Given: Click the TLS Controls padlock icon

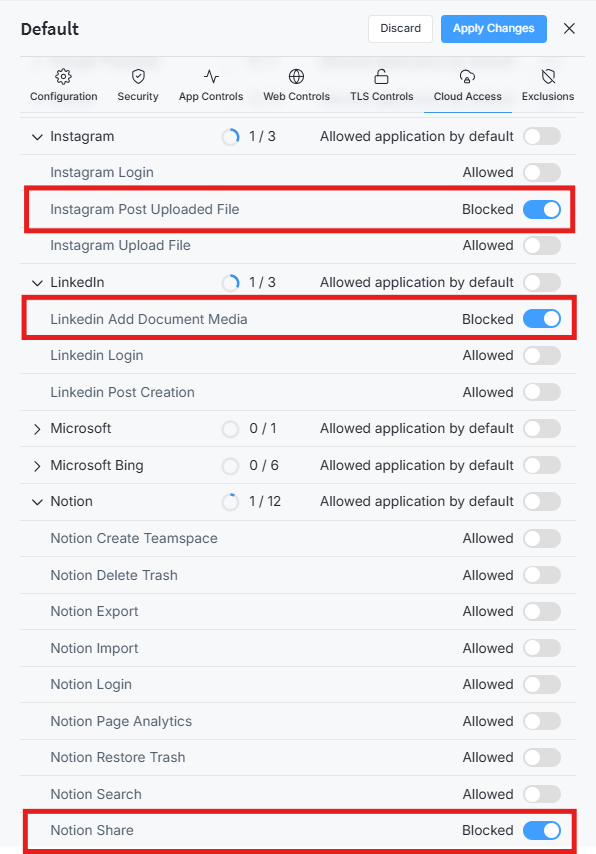Looking at the screenshot, I should 381,77.
